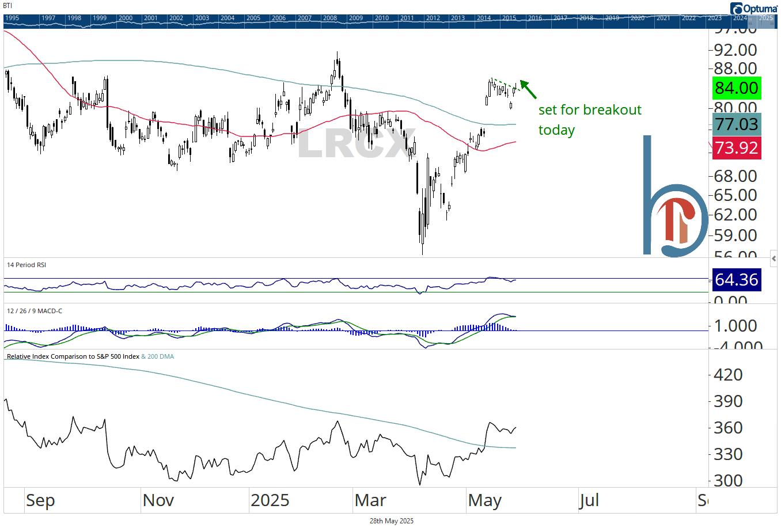Image resolution: width=781 pixels, height=532 pixels.
Task: Select the BTI ticker label
Action: [x=8, y=6]
